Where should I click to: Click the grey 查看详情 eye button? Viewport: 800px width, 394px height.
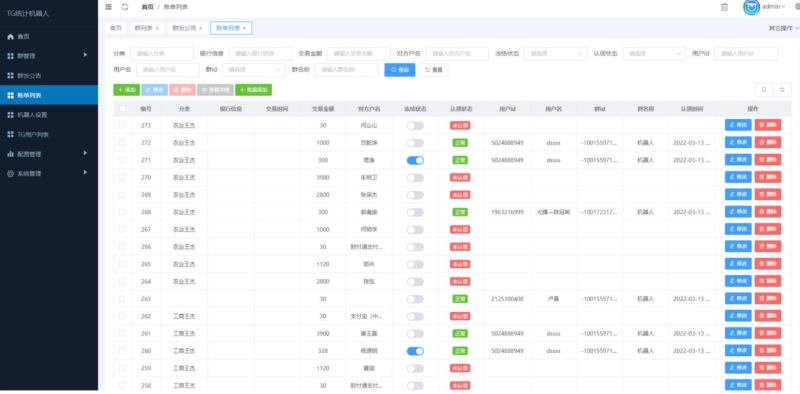pos(215,90)
